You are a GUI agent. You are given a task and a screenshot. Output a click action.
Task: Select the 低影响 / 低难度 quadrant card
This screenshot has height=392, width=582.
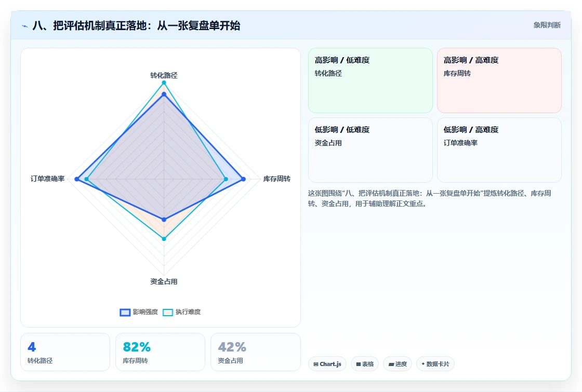point(371,150)
